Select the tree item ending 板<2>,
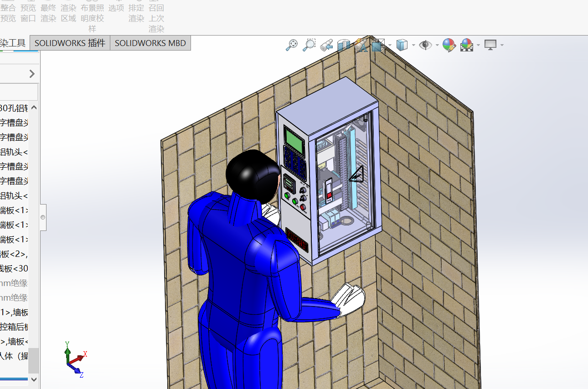 14,254
